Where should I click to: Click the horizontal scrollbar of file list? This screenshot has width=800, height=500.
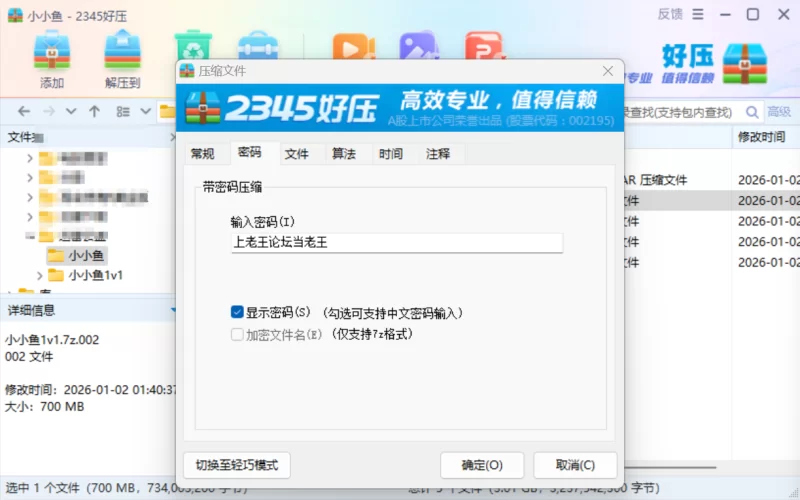670,467
